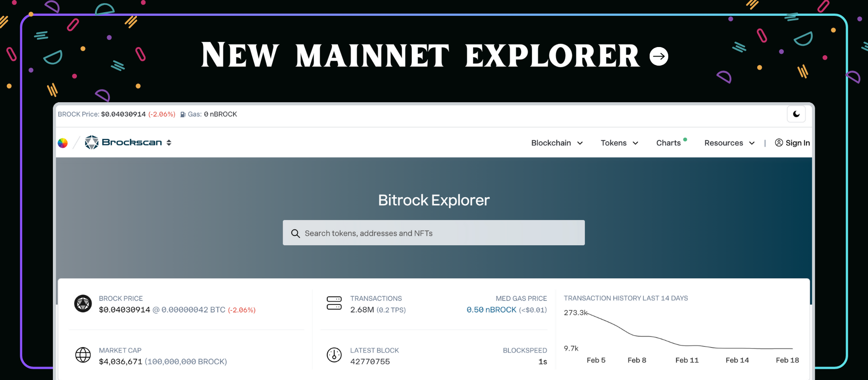Focus the Search tokens, addresses and NFTs field
The height and width of the screenshot is (380, 868).
[x=434, y=233]
